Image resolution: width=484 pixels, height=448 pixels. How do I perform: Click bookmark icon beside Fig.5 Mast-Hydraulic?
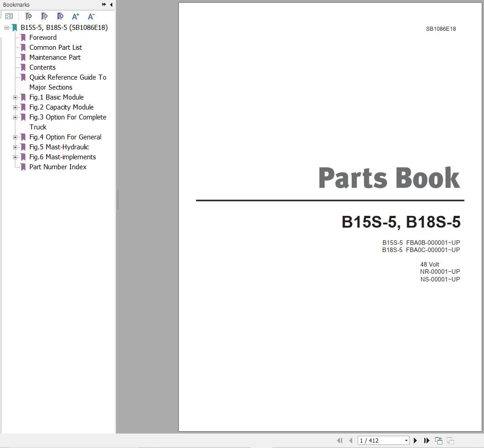[x=23, y=147]
